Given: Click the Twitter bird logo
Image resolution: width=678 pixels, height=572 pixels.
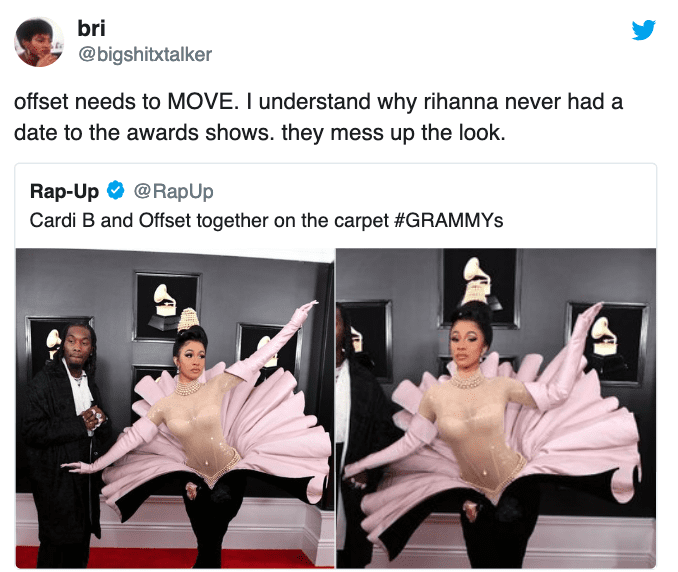Looking at the screenshot, I should click(643, 29).
